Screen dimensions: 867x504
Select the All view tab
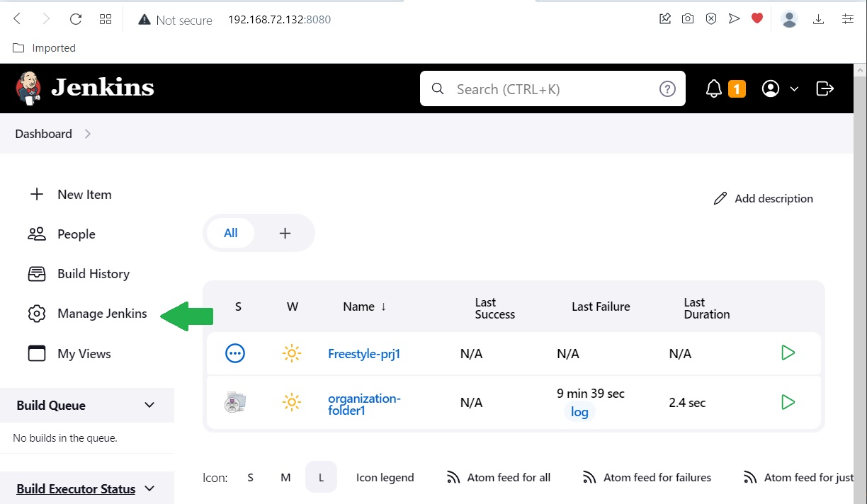coord(231,233)
